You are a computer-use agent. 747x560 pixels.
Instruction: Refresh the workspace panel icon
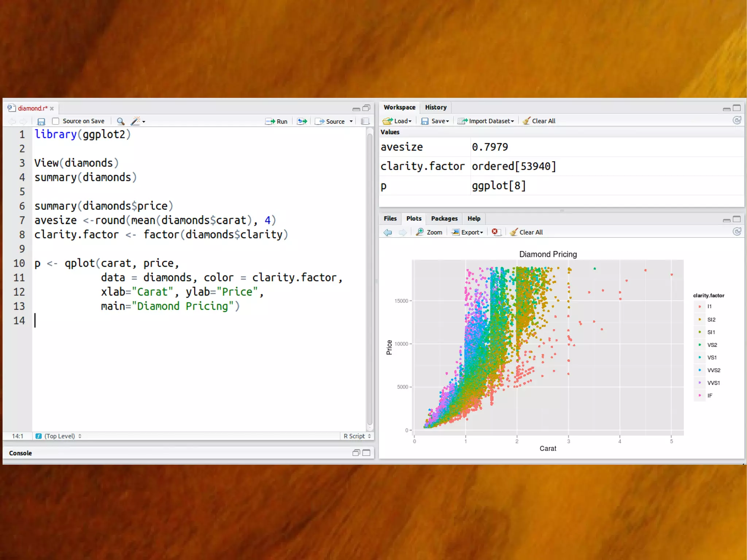(x=737, y=121)
